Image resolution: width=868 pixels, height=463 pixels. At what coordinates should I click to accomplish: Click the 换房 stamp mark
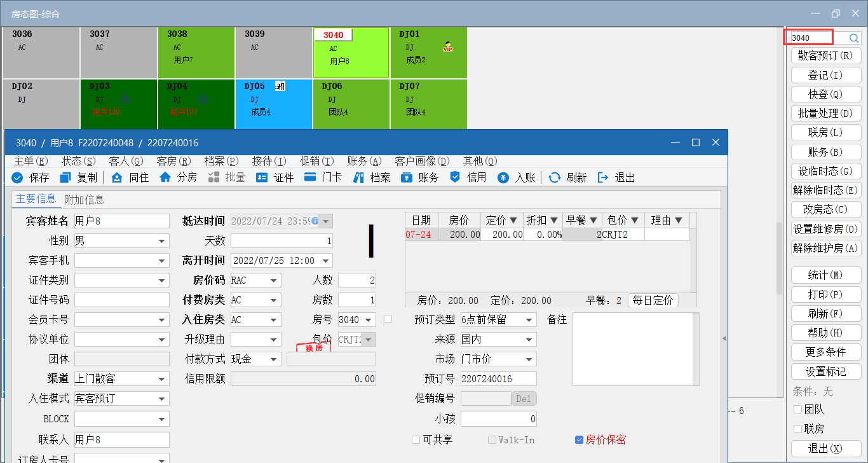[313, 347]
